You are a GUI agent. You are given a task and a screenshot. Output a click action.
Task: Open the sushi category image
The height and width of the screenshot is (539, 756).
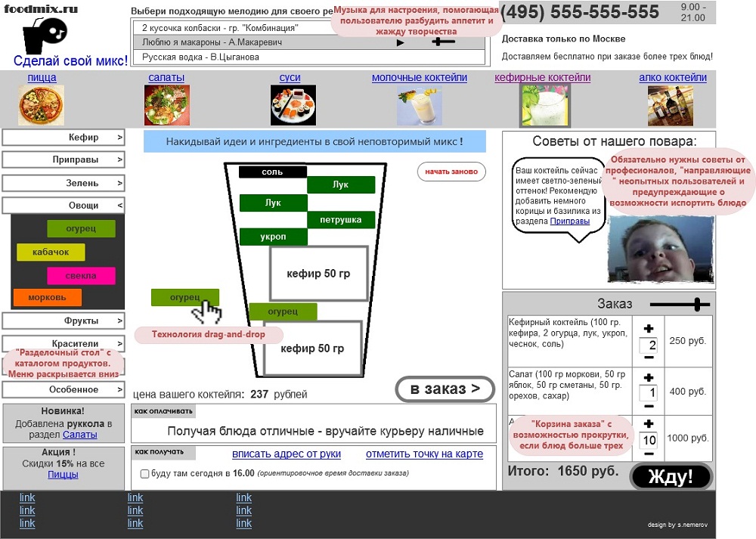tap(293, 105)
